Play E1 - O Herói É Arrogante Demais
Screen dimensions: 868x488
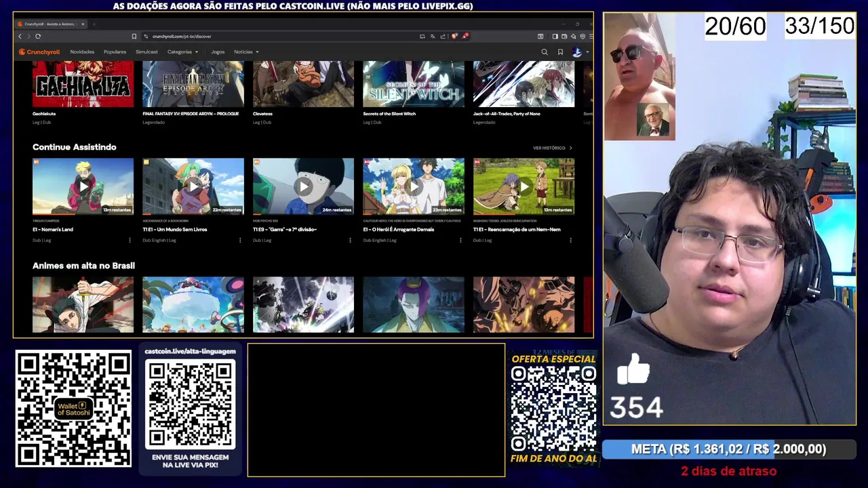coord(414,186)
